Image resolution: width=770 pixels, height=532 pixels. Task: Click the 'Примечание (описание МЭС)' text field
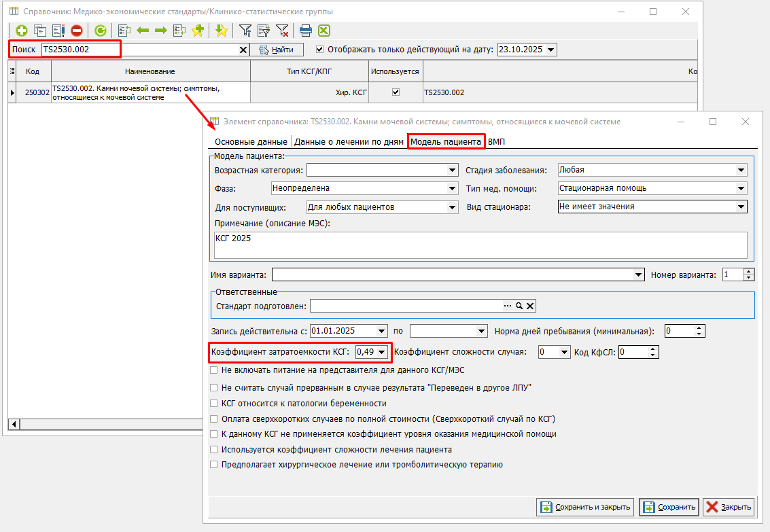coord(480,245)
